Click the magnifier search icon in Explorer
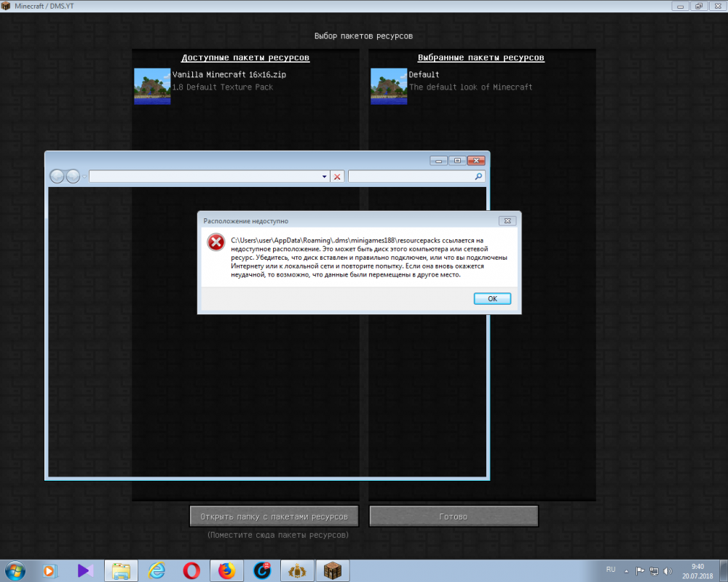Viewport: 728px width, 582px height. pos(479,176)
